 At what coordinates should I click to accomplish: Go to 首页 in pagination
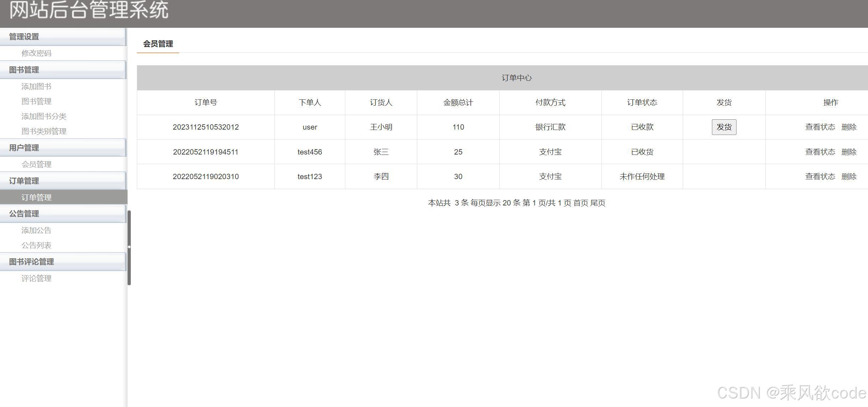580,203
